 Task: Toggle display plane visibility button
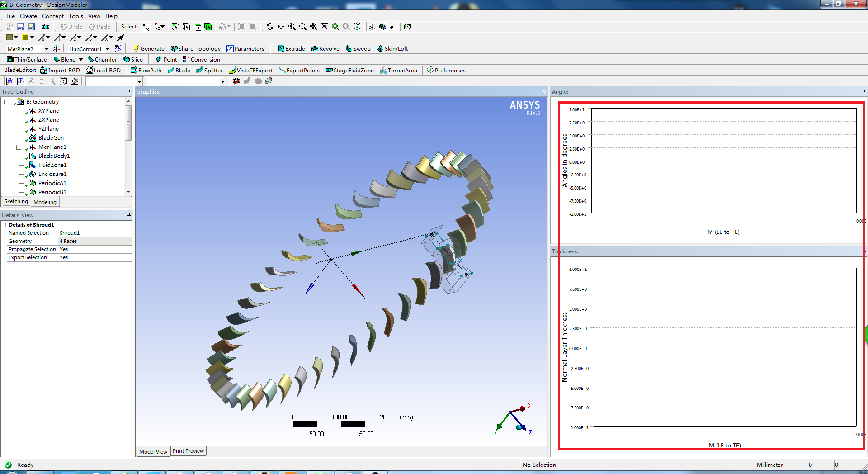(x=372, y=27)
